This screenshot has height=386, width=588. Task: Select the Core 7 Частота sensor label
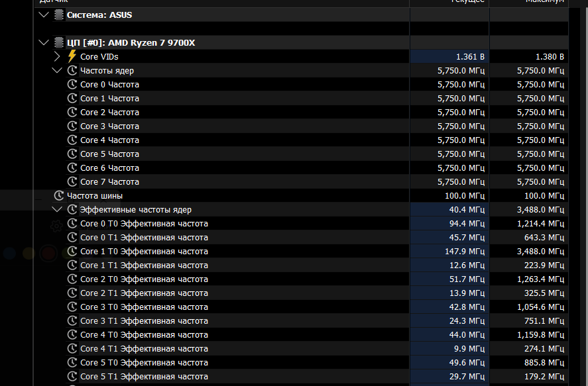click(x=109, y=181)
